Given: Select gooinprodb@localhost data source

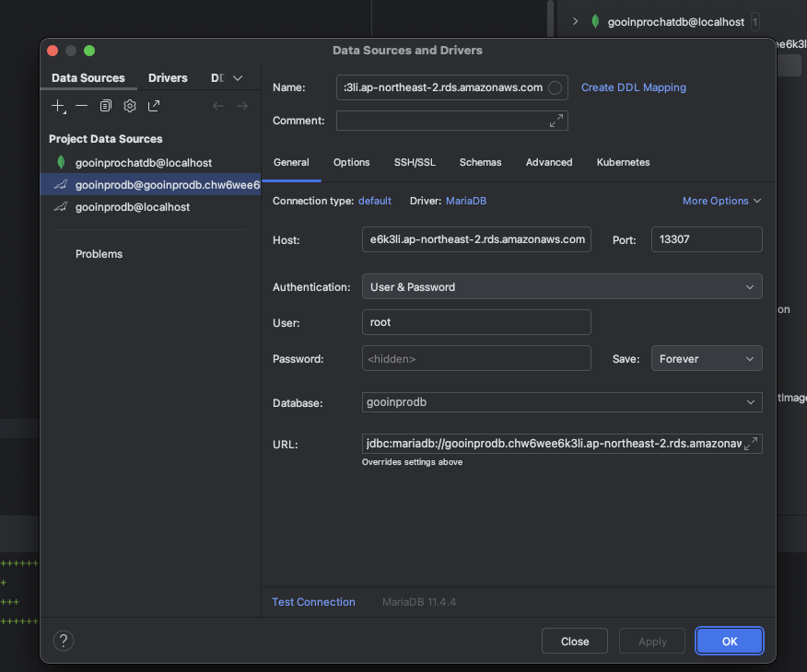Looking at the screenshot, I should coord(150,207).
